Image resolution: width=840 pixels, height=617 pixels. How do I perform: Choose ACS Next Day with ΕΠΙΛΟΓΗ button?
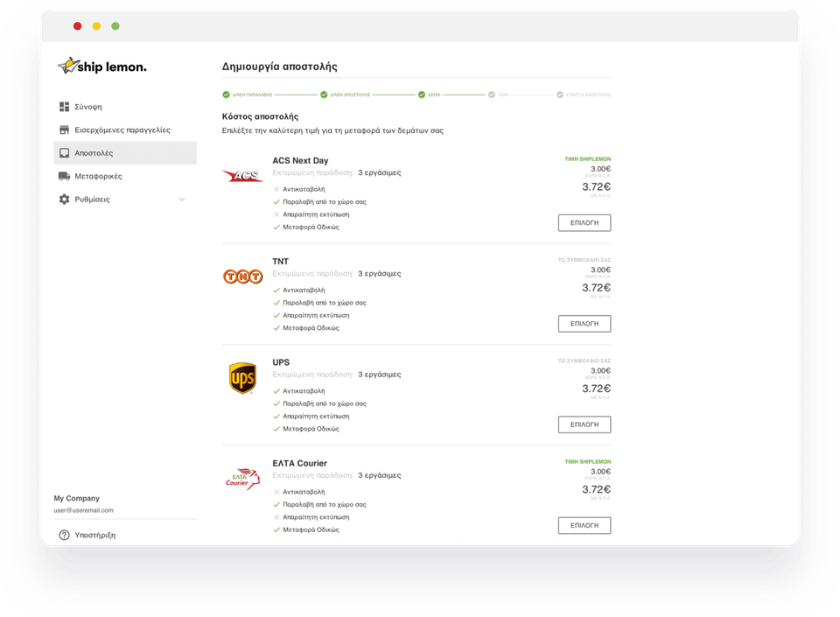pyautogui.click(x=584, y=223)
